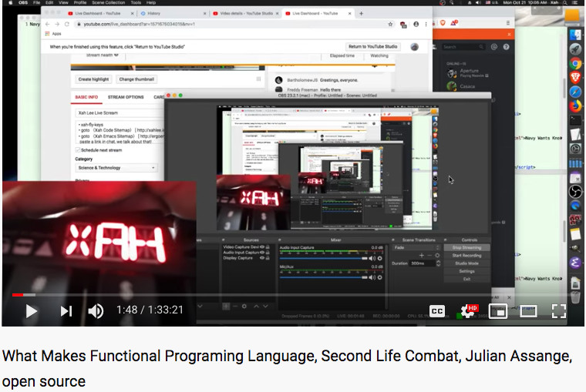Screen dimensions: 586x392
Task: Click Stop Streaming in OBS controls
Action: [x=466, y=247]
